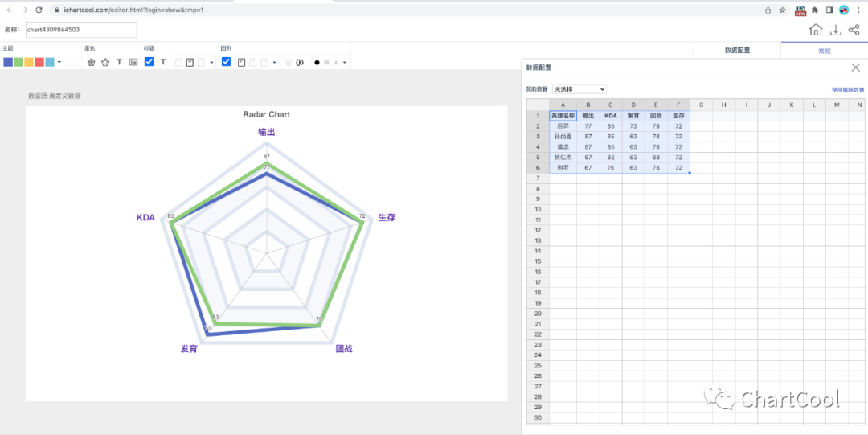The width and height of the screenshot is (868, 435).
Task: Toggle the legend visibility checkbox
Action: [226, 61]
